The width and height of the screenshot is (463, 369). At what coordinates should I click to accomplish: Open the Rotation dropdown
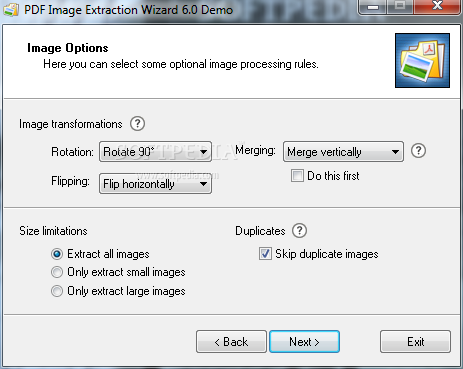(155, 152)
